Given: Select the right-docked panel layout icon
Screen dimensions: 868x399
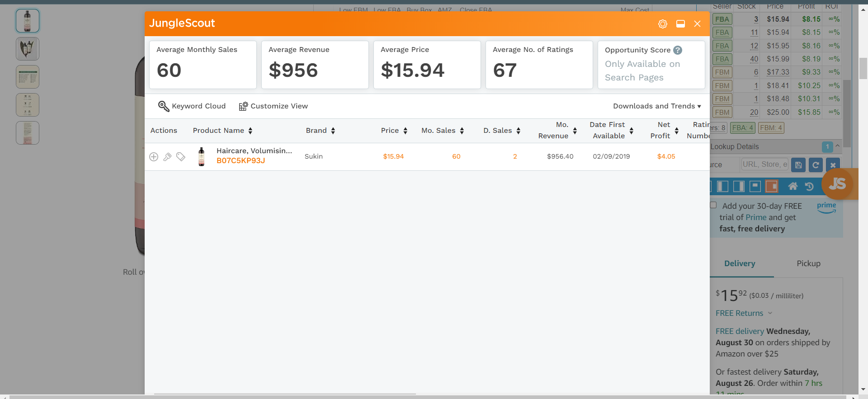Looking at the screenshot, I should pyautogui.click(x=739, y=186).
